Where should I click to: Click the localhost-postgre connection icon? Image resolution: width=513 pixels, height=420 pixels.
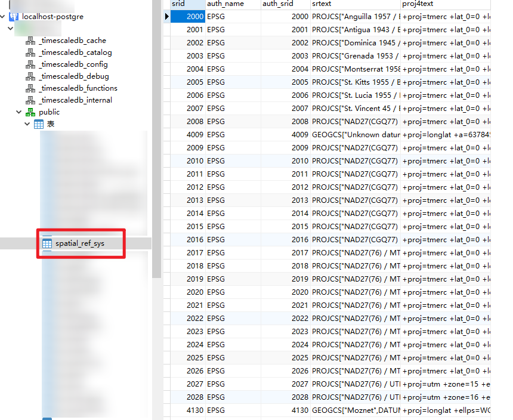click(14, 16)
